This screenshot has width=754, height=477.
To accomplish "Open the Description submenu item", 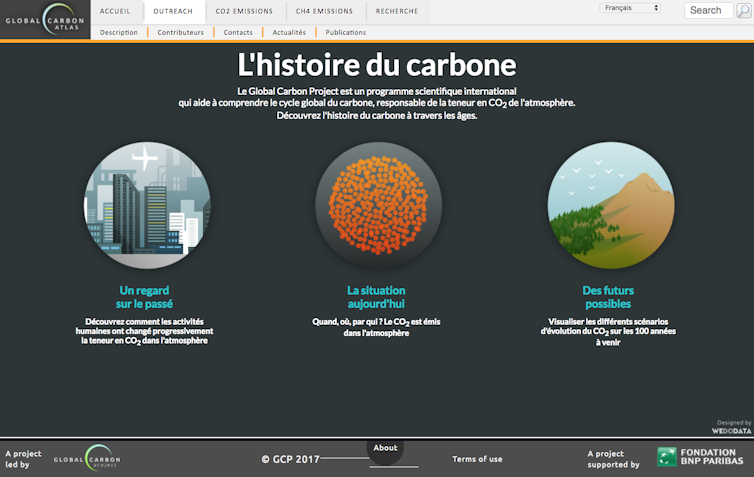I will 119,32.
